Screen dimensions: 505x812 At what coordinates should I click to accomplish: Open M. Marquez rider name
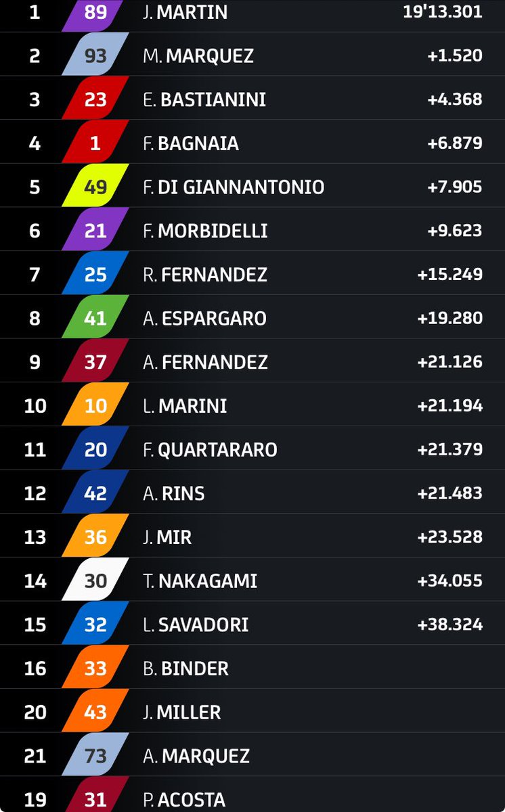tap(198, 56)
